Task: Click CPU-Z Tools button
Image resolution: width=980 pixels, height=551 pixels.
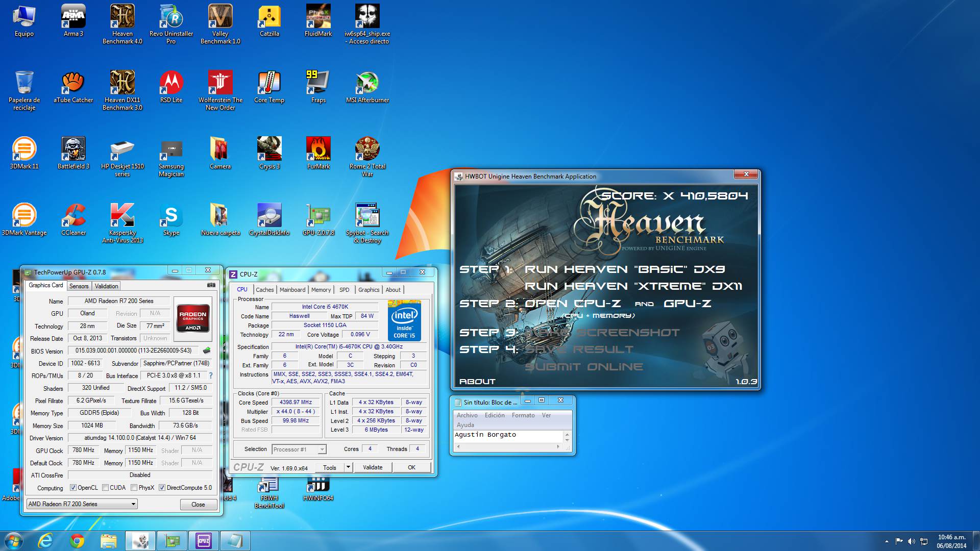Action: (x=330, y=467)
